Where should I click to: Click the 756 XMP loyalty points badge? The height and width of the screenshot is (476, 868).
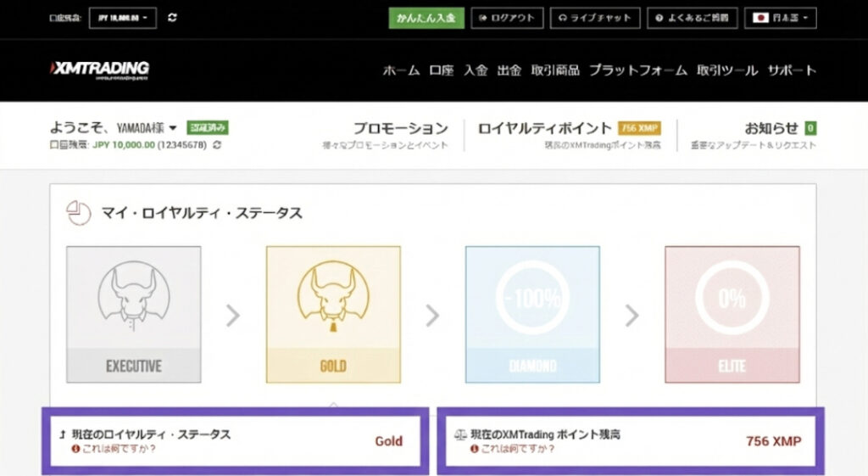[639, 129]
